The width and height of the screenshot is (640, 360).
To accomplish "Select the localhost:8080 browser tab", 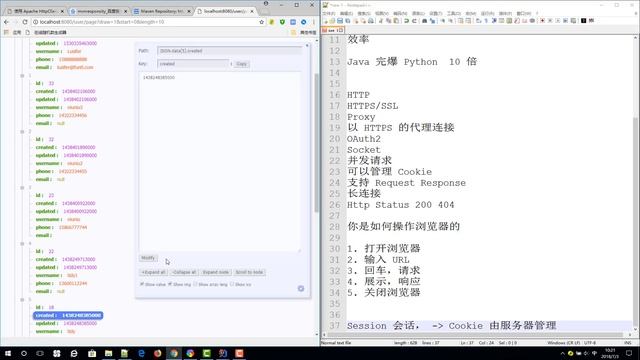I will [x=225, y=11].
